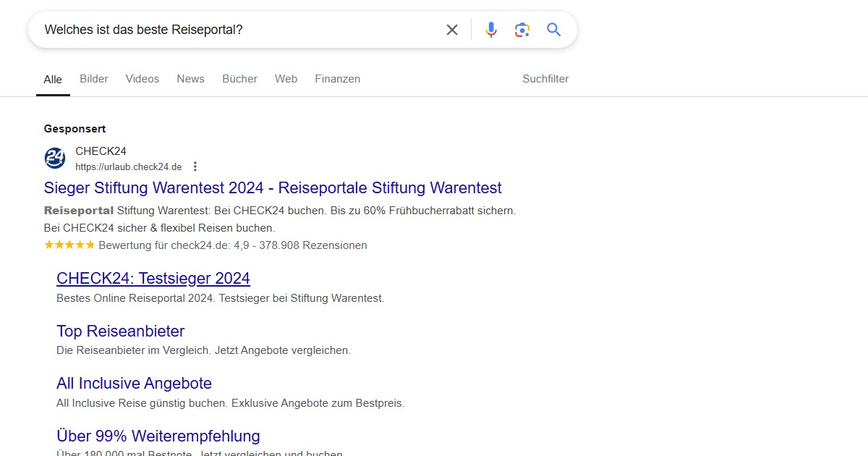Switch to the Videos tab
Viewport: 868px width, 456px height.
[x=142, y=79]
